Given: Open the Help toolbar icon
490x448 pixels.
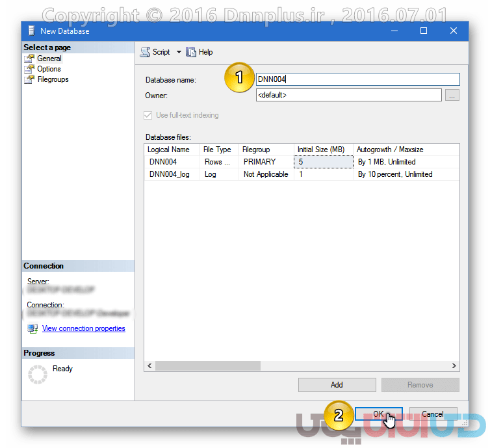Looking at the screenshot, I should [x=191, y=52].
